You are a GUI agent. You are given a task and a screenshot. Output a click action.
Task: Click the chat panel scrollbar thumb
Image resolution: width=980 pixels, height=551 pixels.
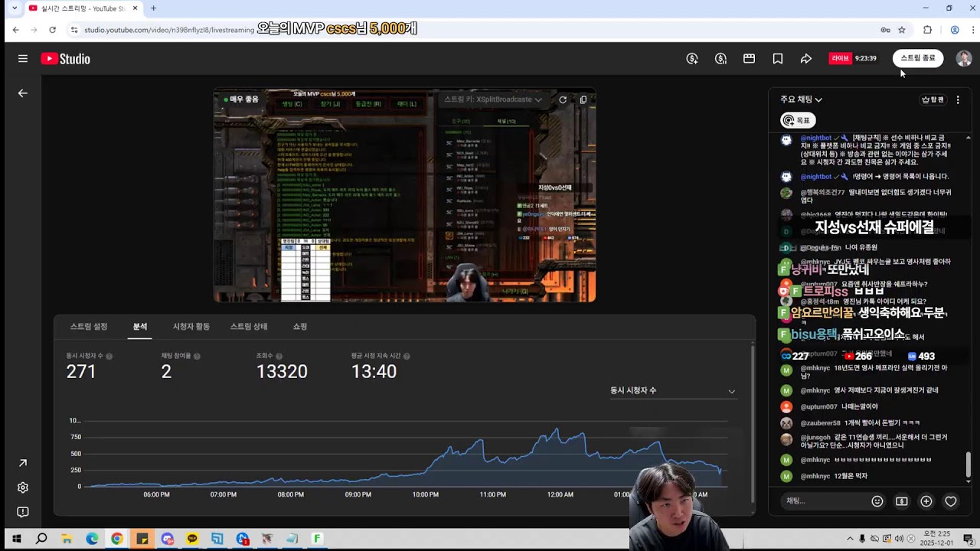pos(969,464)
